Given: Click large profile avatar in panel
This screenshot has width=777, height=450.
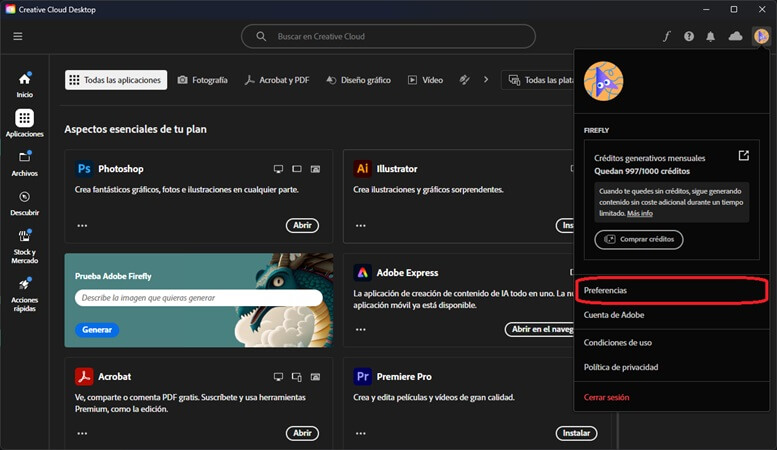Looking at the screenshot, I should click(604, 81).
